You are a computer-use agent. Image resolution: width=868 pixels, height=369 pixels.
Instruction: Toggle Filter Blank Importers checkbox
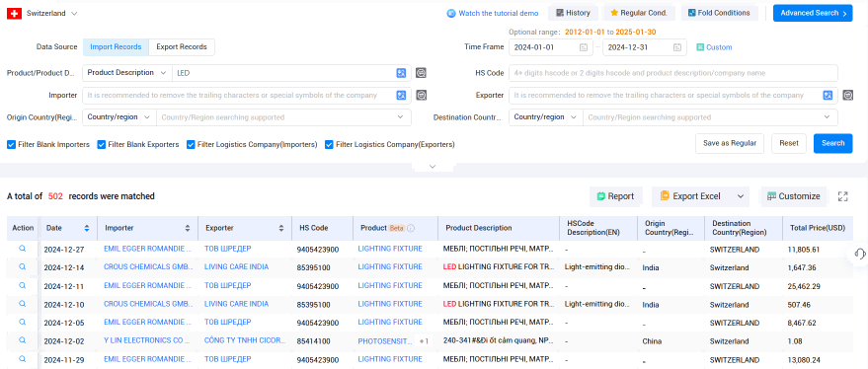pyautogui.click(x=11, y=144)
